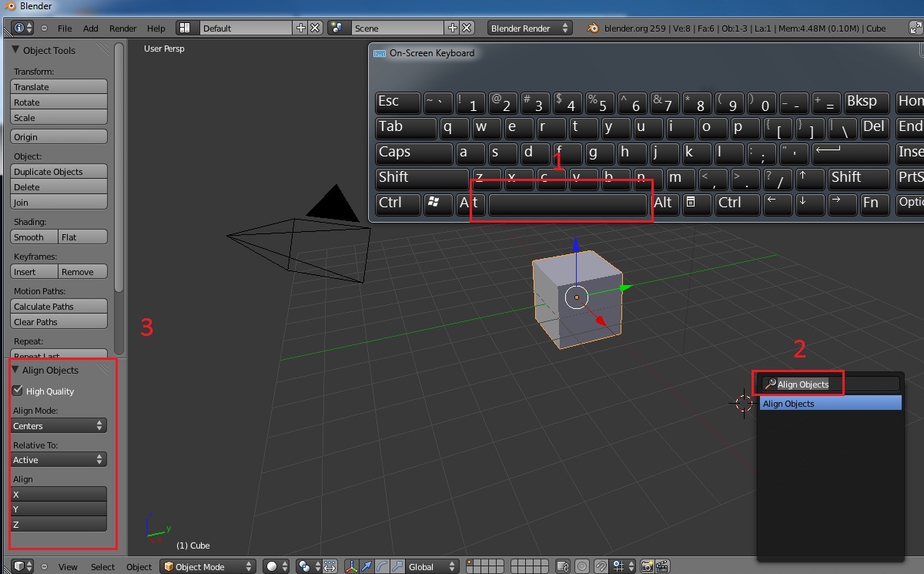
Task: Click the Windows logo key on keyboard
Action: 435,203
